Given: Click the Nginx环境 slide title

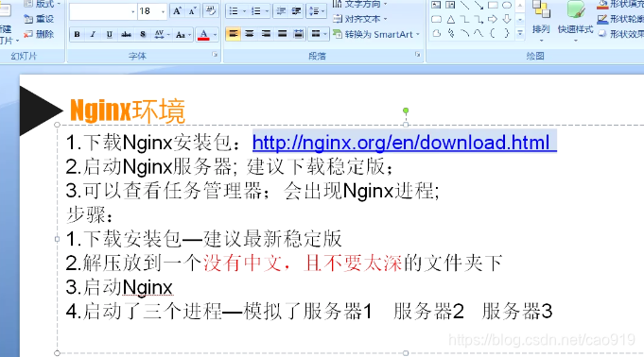Looking at the screenshot, I should [128, 110].
